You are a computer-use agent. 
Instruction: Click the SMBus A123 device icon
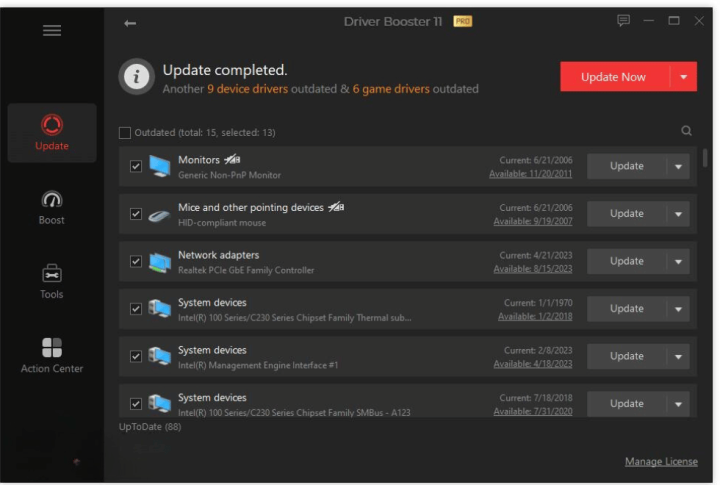[x=160, y=404]
